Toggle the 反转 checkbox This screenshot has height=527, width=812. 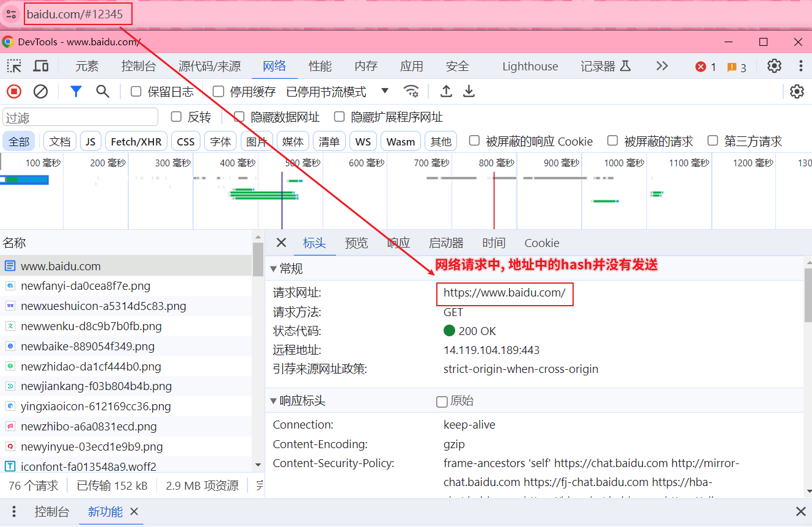coord(176,117)
